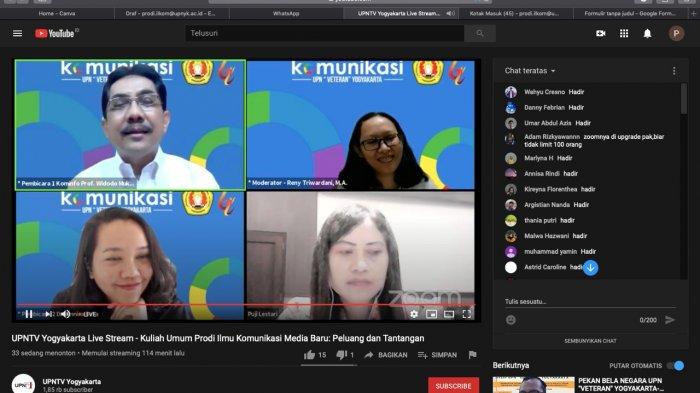Mute the player volume speaker
Viewport: 700px width, 393px height.
pos(66,314)
